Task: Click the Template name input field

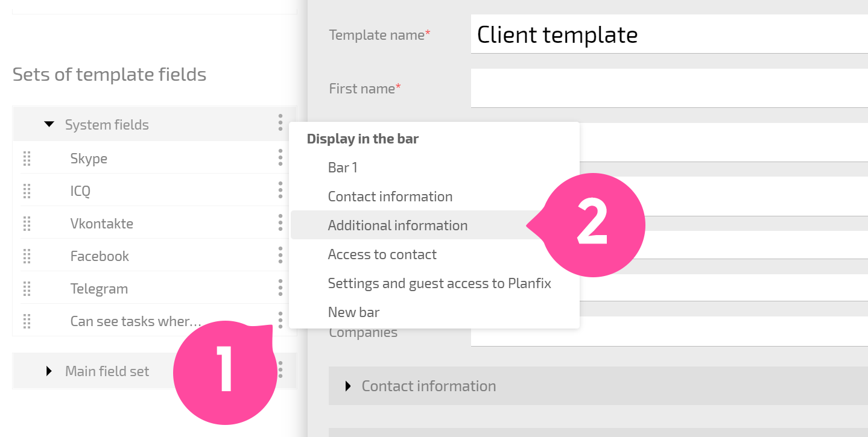Action: coord(670,34)
